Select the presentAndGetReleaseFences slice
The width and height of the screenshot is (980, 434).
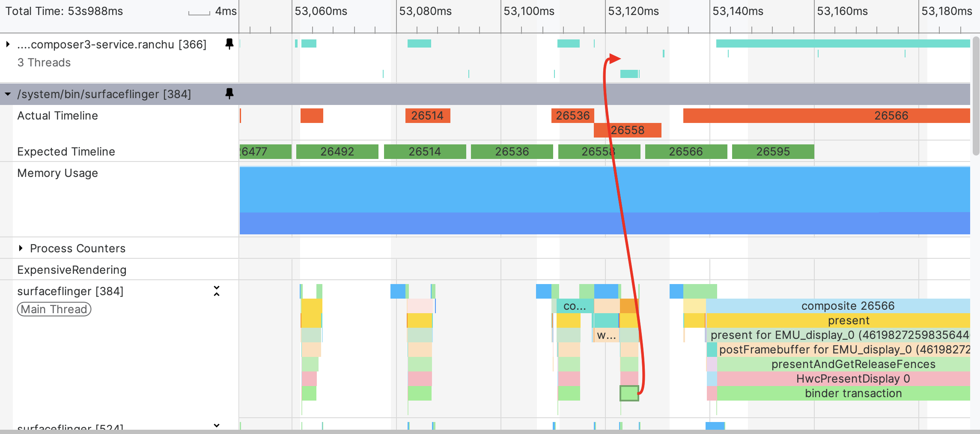[x=843, y=364]
